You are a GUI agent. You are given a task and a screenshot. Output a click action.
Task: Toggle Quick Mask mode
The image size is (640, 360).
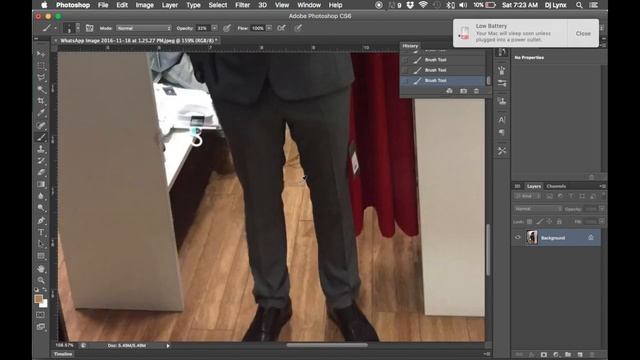[40, 315]
